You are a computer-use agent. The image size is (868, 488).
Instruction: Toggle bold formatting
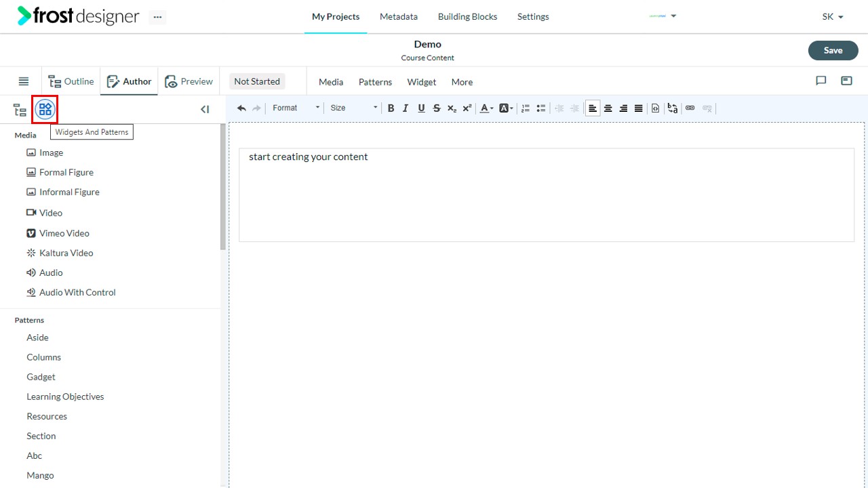pos(391,108)
